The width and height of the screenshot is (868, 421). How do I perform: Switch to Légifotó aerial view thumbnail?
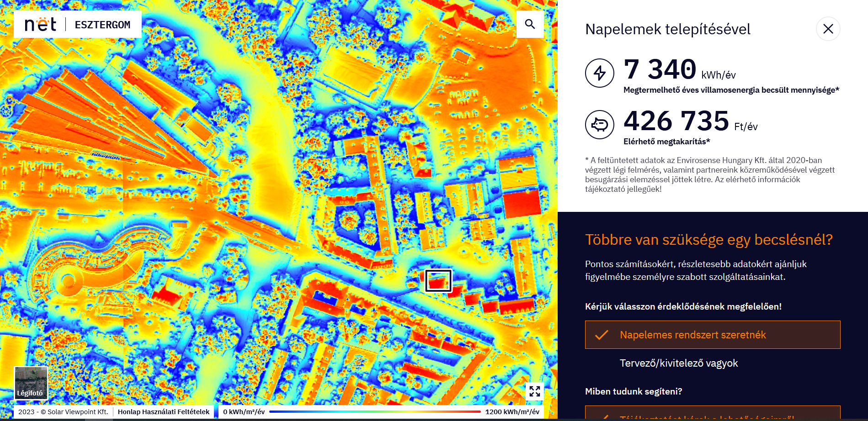point(31,383)
